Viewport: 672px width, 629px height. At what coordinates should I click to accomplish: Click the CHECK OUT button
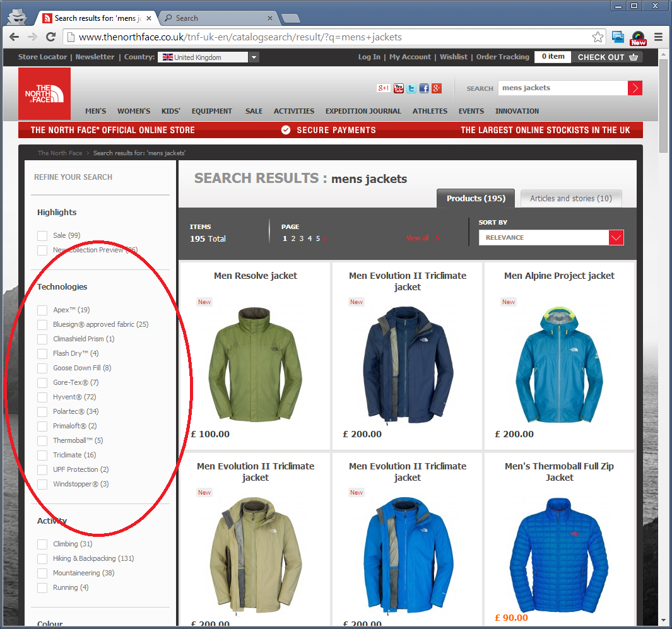coord(608,57)
